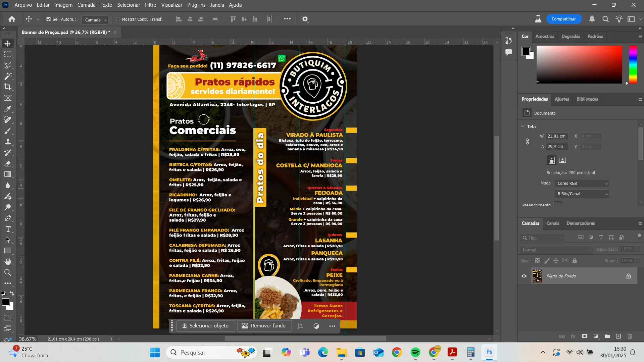This screenshot has height=362, width=644.
Task: Open the Cores RGB mode dropdown
Action: [x=582, y=184]
